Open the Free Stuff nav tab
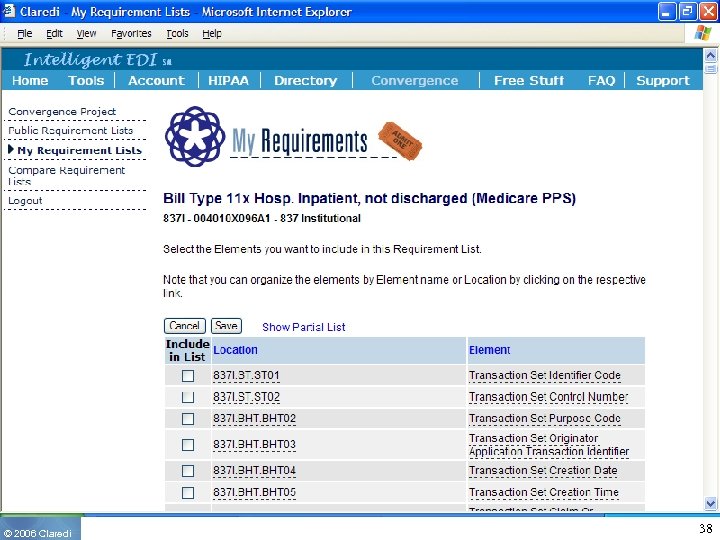Screen dimensions: 720x540 coord(529,80)
